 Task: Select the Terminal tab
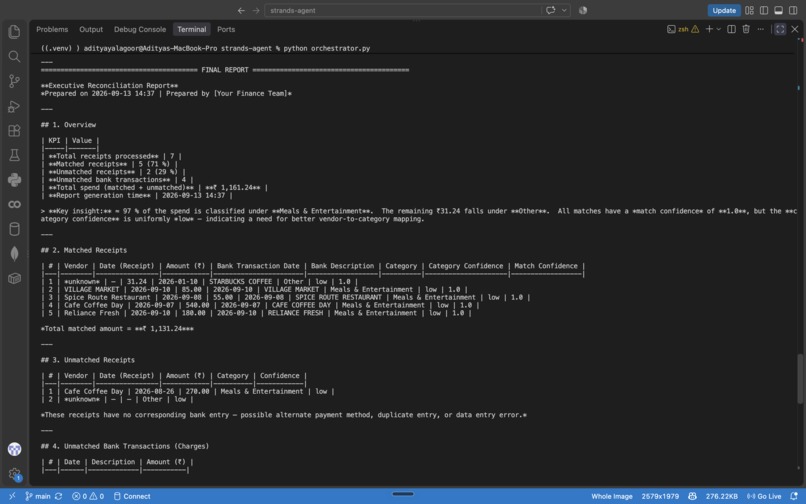[x=192, y=29]
